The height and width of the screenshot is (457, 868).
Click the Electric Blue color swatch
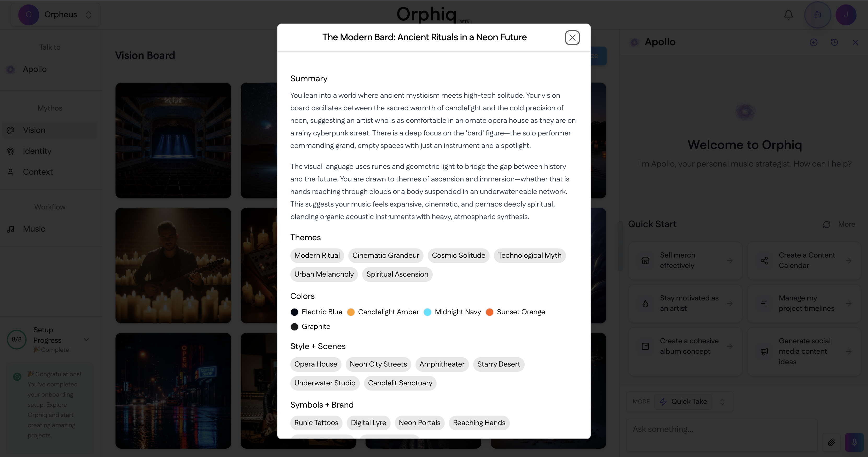pos(295,312)
